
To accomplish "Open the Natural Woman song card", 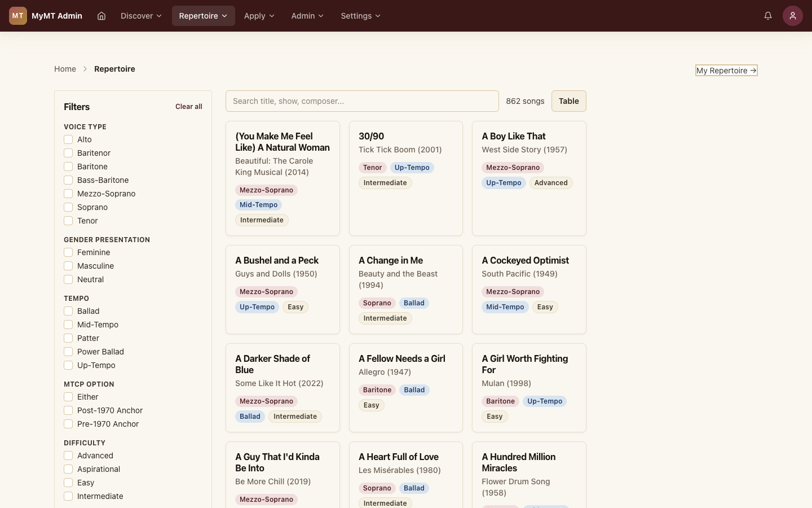I will [283, 178].
